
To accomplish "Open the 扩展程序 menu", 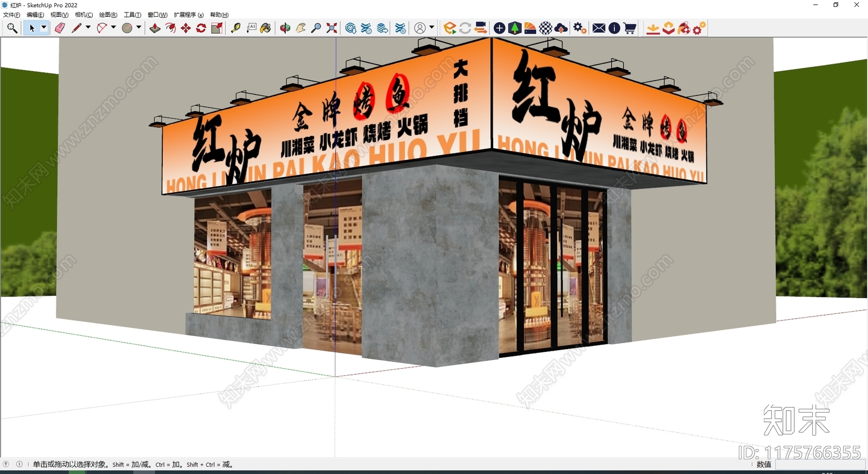I will pyautogui.click(x=188, y=15).
